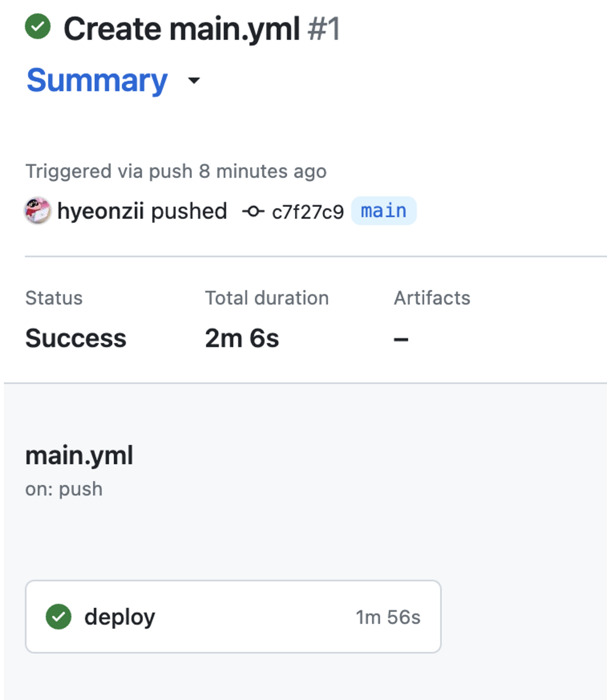Screen dimensions: 607x700
Task: Click the deploy job duration 1m 56s
Action: click(x=388, y=617)
